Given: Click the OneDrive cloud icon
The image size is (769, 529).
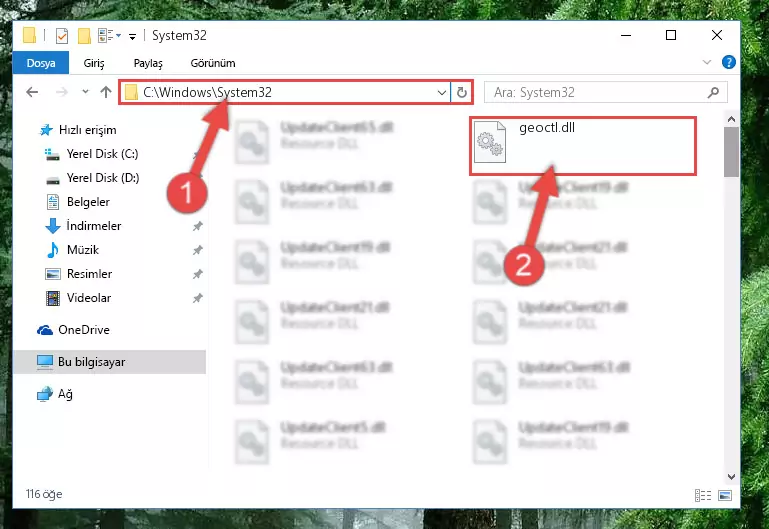Looking at the screenshot, I should pyautogui.click(x=45, y=330).
